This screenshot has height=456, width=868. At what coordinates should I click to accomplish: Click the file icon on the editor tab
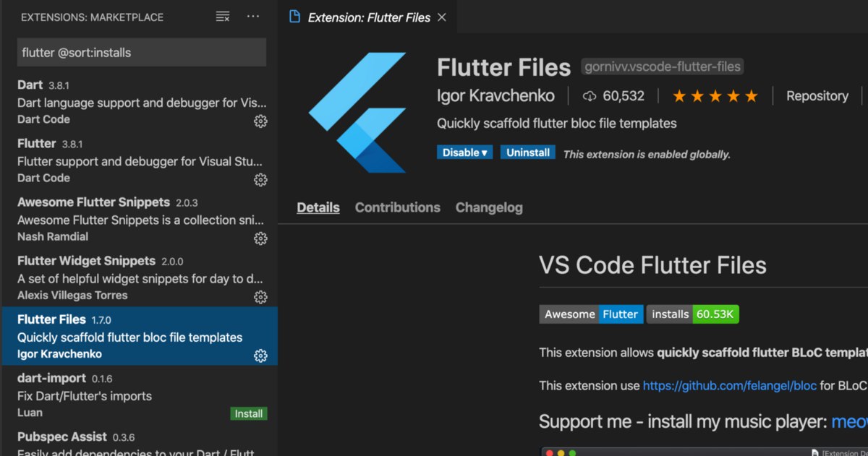294,17
